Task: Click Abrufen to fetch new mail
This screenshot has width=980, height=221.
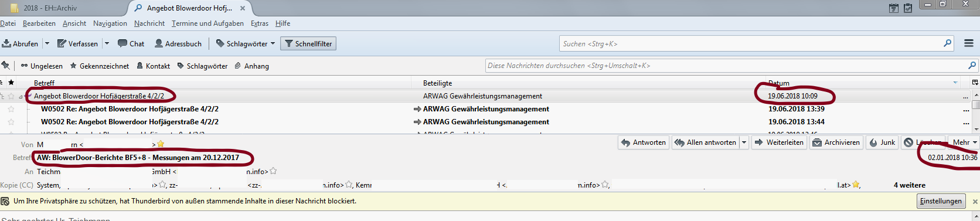Action: (x=21, y=43)
